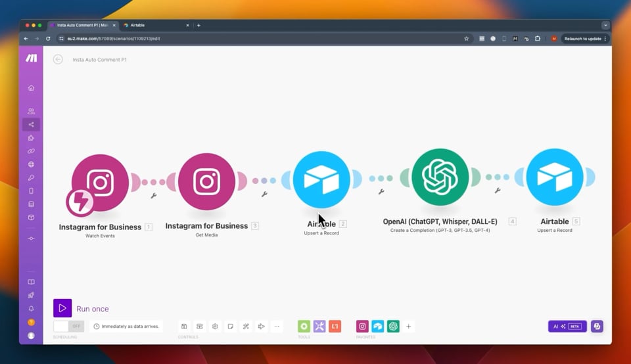Click wrench between OpenAI and last Airtable
Image resolution: width=631 pixels, height=364 pixels.
pyautogui.click(x=498, y=191)
